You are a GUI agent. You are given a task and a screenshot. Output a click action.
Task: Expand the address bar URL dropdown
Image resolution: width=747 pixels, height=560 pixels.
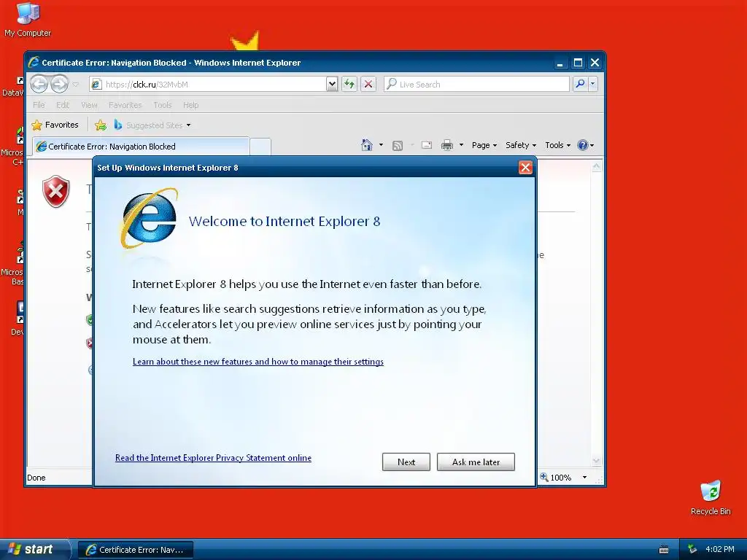coord(332,85)
